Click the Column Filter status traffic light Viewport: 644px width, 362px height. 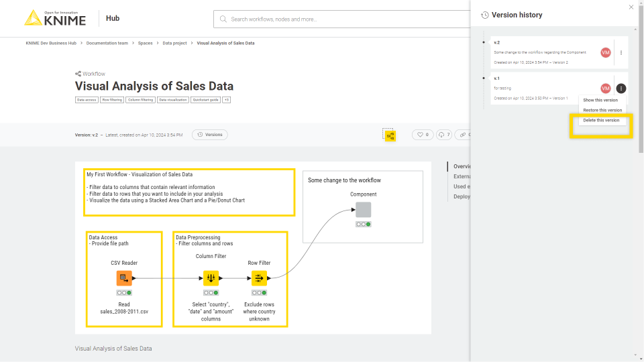211,293
